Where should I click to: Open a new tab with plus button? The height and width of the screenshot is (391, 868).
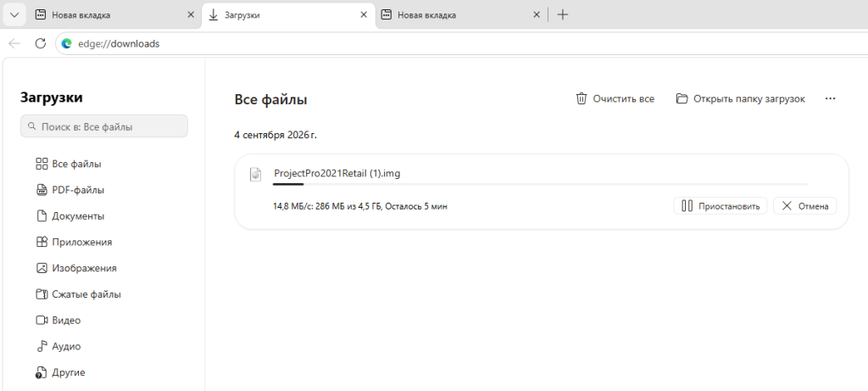(x=563, y=15)
